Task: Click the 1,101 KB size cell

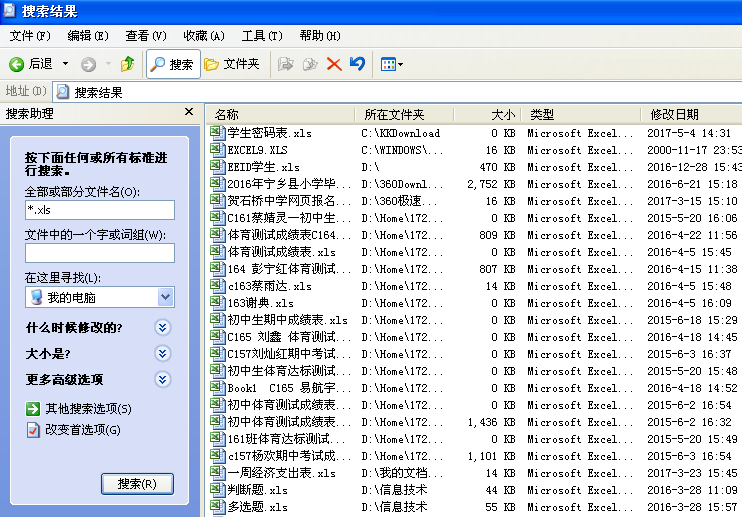Action: (491, 456)
